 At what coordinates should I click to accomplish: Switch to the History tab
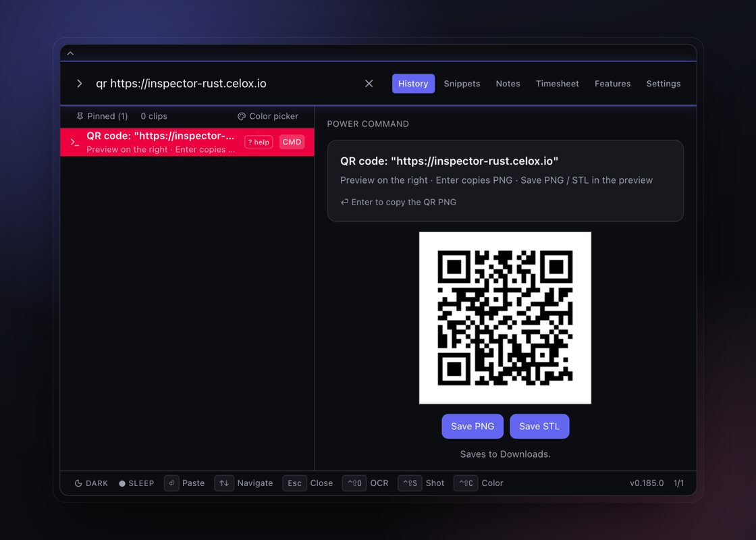point(413,84)
